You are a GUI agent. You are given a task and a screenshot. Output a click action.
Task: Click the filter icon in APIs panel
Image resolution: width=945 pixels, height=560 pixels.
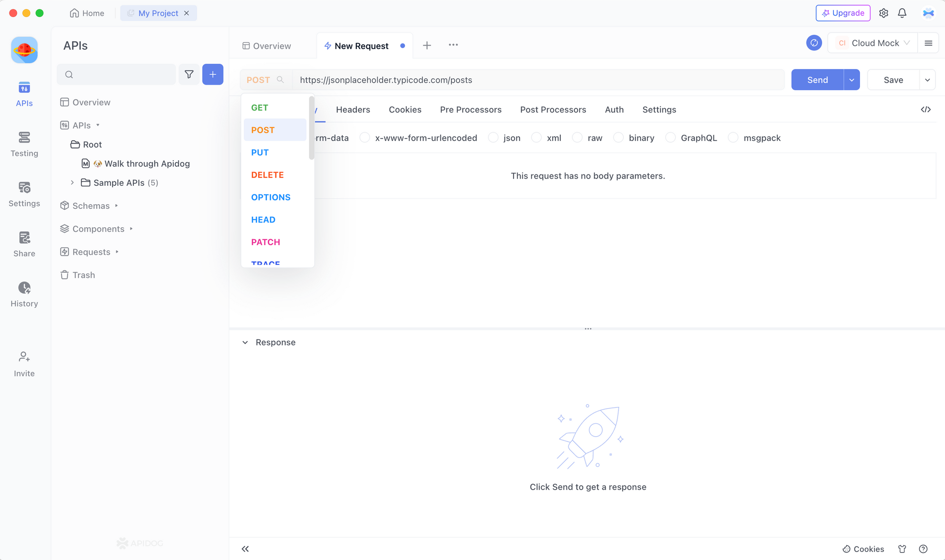(x=189, y=74)
